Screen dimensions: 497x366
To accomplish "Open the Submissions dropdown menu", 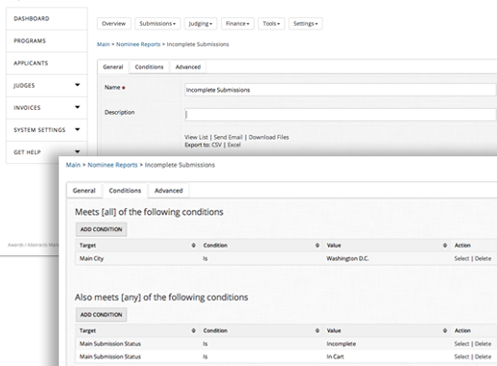I will (157, 24).
